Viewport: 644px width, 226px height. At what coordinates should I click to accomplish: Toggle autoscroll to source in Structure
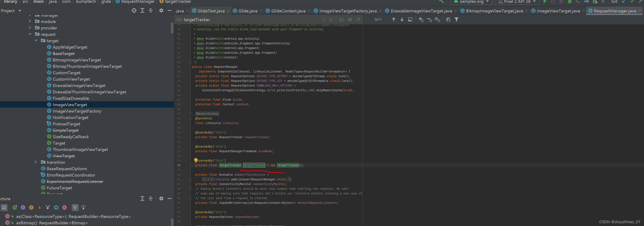[75, 207]
